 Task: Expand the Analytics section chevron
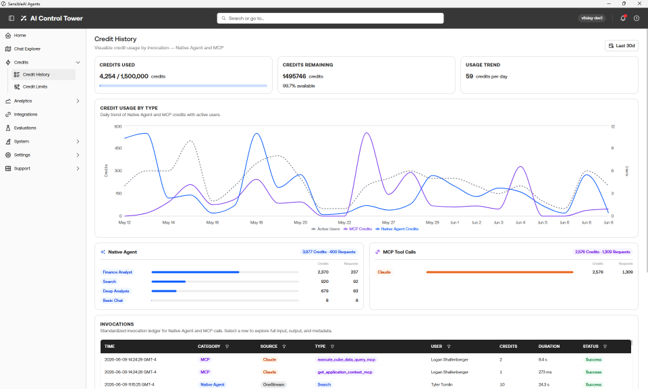point(78,101)
